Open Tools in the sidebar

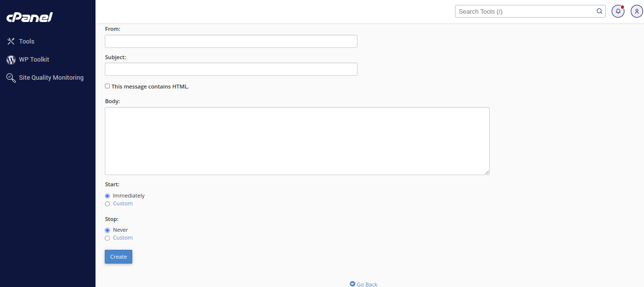coord(26,42)
